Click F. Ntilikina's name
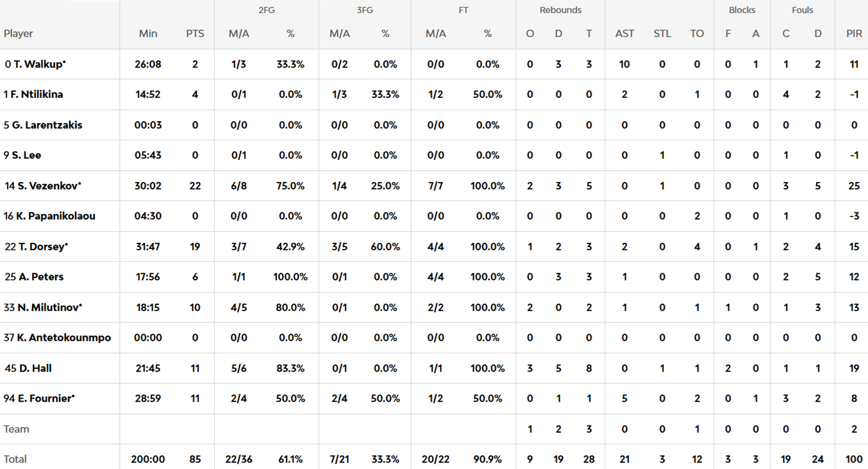 37,94
